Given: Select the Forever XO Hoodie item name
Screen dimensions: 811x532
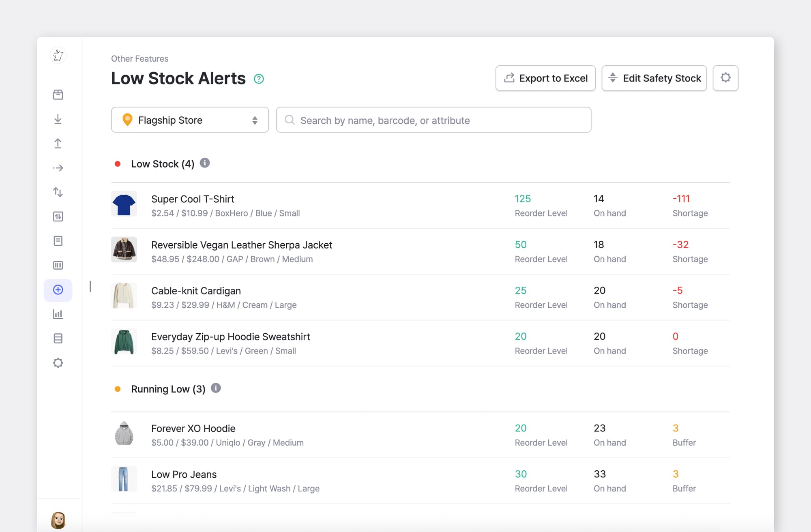Looking at the screenshot, I should (x=193, y=429).
